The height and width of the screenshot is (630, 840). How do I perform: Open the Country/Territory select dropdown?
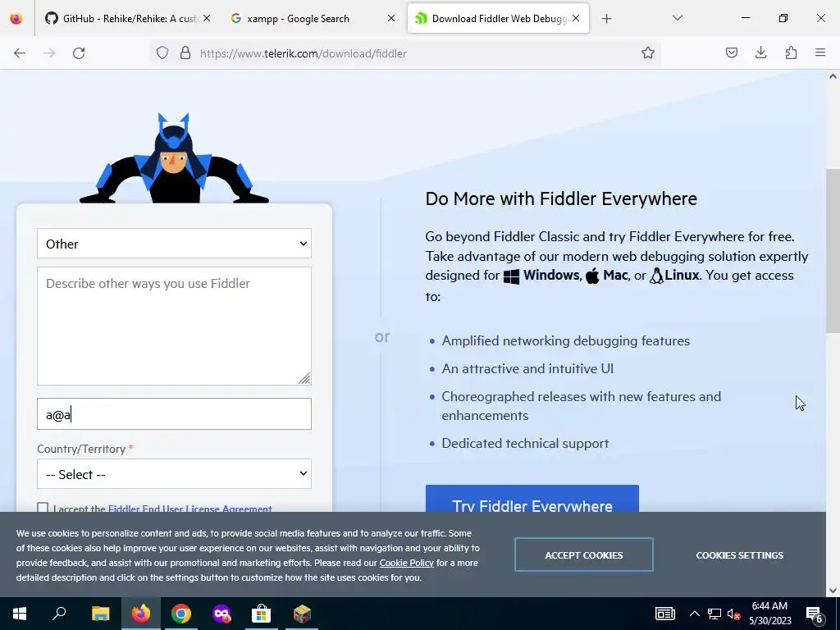point(174,474)
